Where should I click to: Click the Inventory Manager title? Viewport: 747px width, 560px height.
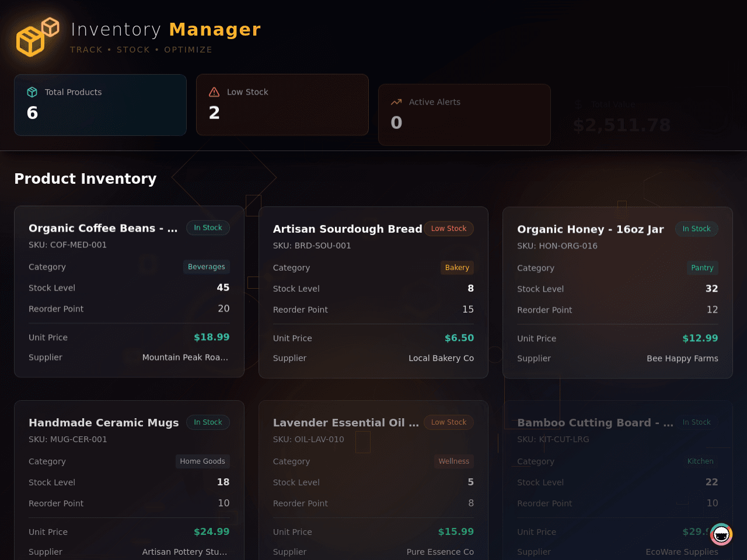pyautogui.click(x=166, y=29)
